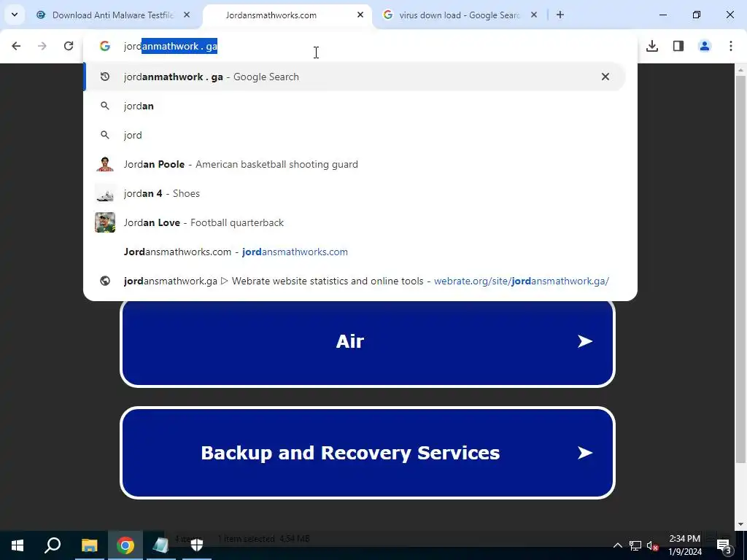The width and height of the screenshot is (747, 560).
Task: Open the Chrome profile avatar
Action: [x=705, y=46]
